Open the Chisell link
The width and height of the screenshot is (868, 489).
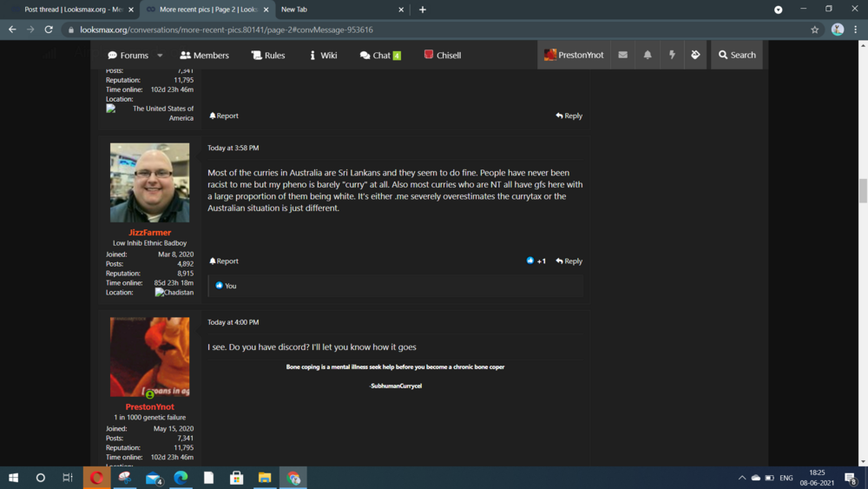click(x=443, y=56)
